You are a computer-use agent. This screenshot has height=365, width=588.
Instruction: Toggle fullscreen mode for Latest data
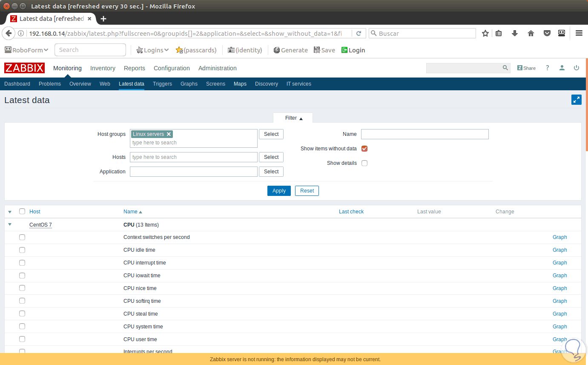pos(577,100)
